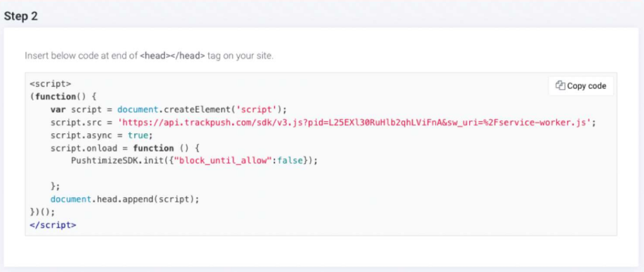Click the "block_until_allow" key text

click(220, 161)
